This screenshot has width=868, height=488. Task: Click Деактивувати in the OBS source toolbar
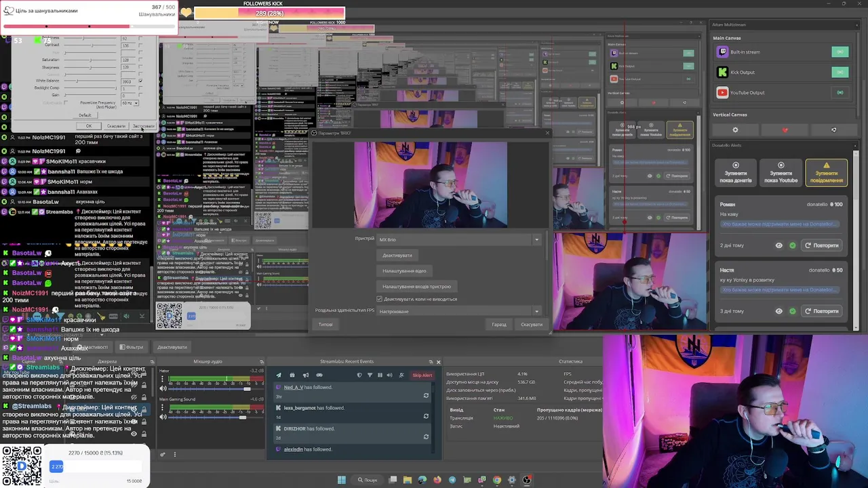[x=172, y=347]
